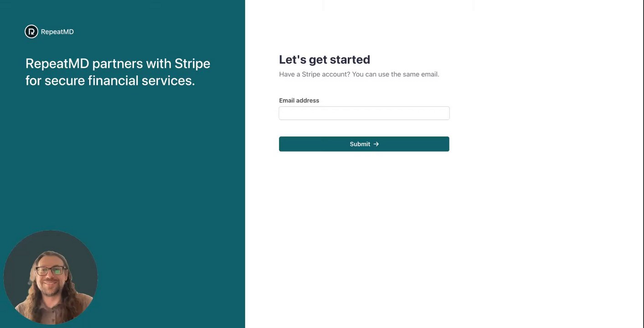
Task: Click the "for secure financial services." headline line
Action: [110, 81]
